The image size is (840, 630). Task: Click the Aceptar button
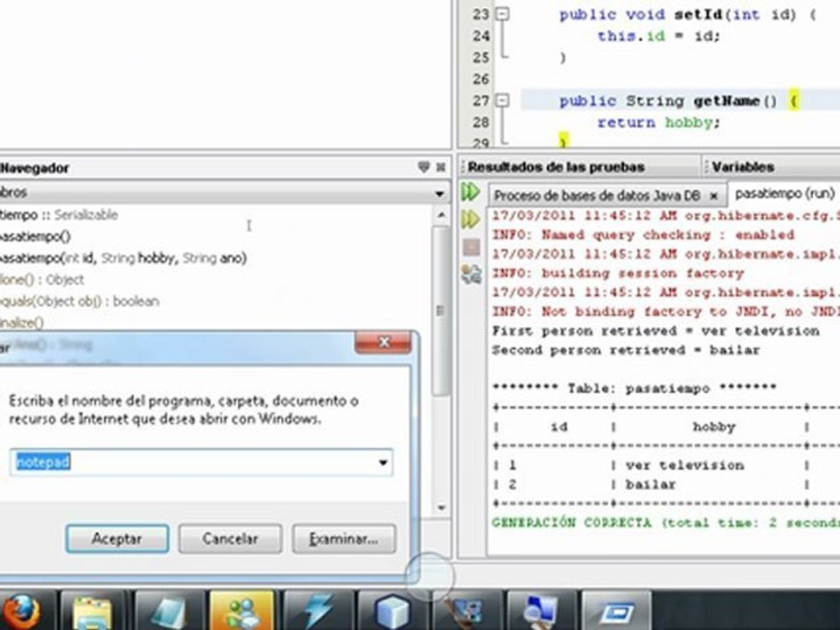(x=117, y=538)
